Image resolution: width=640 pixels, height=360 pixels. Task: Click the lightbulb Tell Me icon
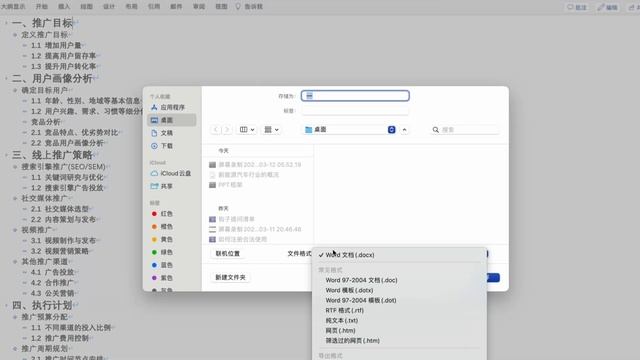(238, 7)
